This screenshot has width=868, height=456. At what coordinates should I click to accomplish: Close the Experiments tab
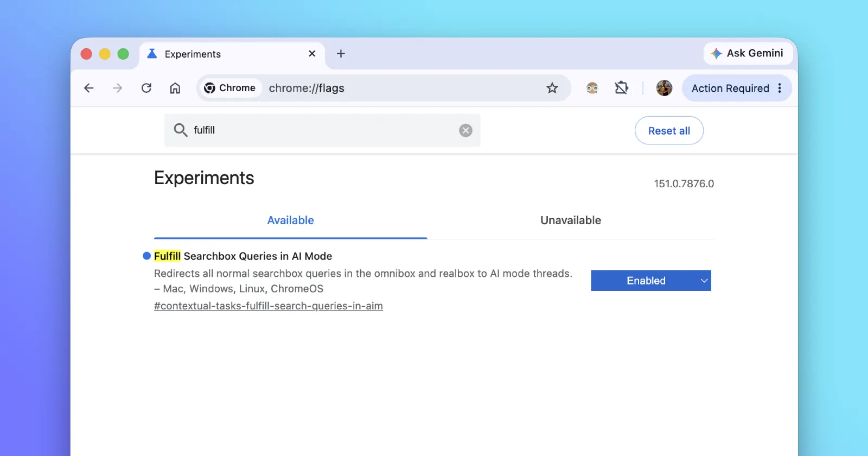tap(312, 54)
